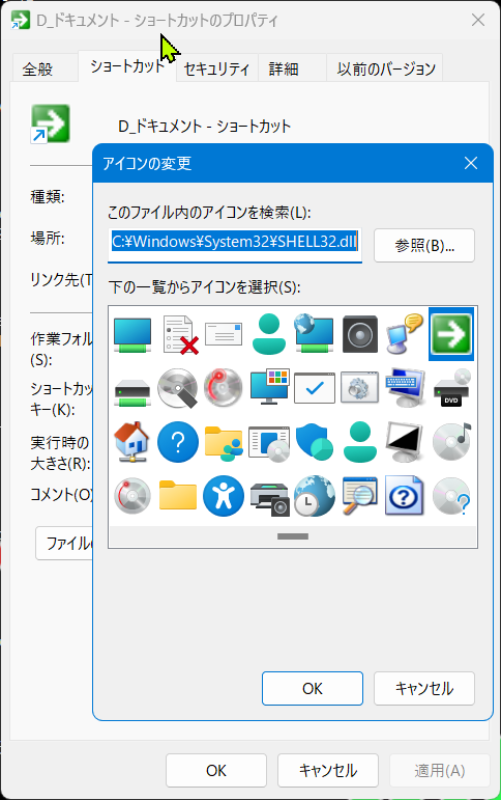Choose the blue shield icon
This screenshot has width=501, height=800.
tap(314, 442)
